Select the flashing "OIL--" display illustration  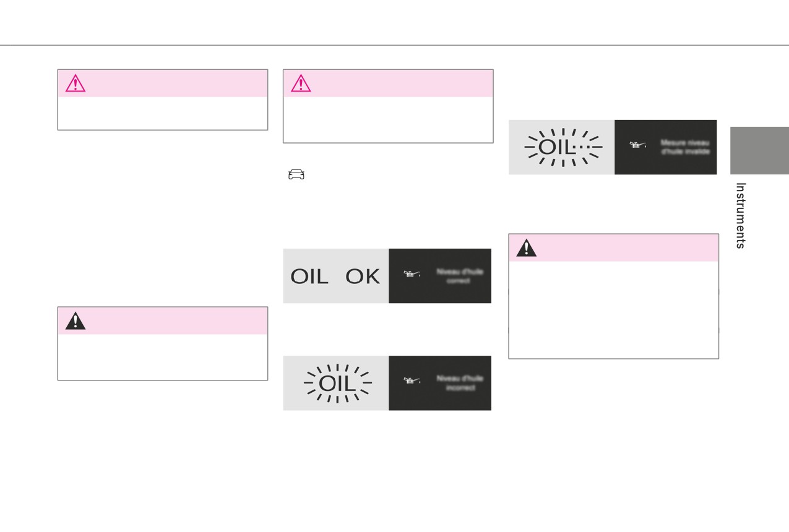click(x=562, y=147)
